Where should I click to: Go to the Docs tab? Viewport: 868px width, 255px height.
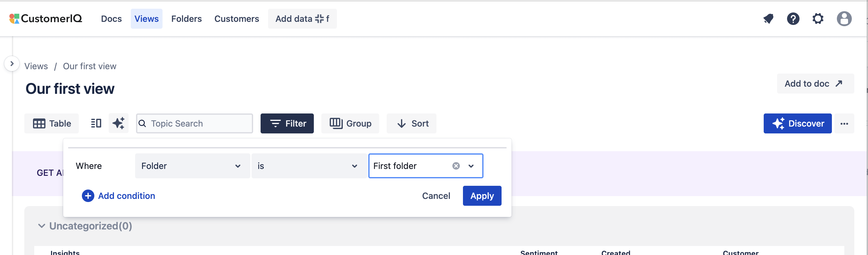111,19
